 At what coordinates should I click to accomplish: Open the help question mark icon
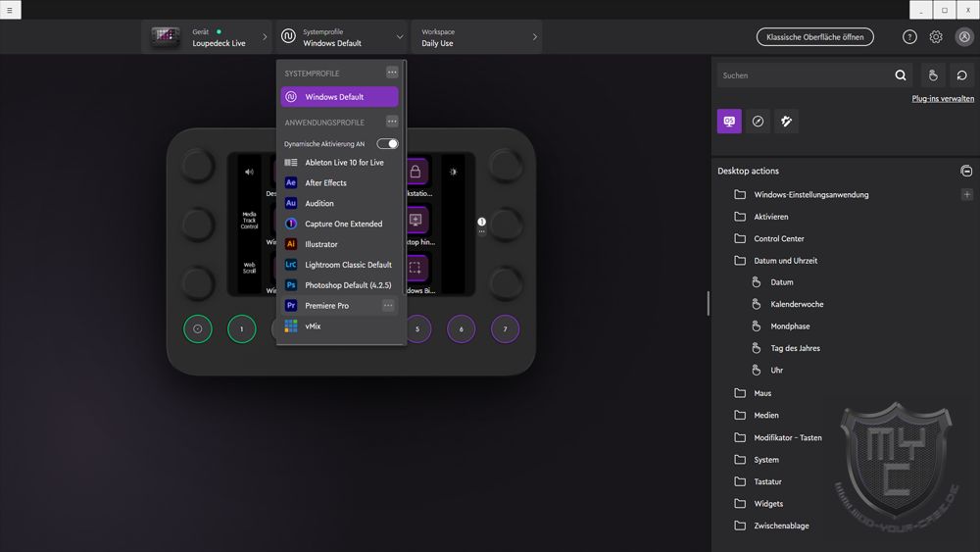point(909,37)
